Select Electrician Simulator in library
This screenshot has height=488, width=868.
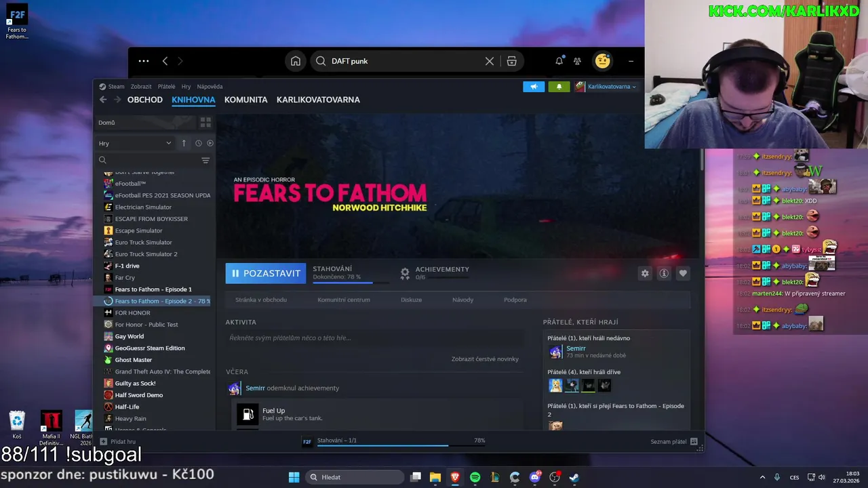(143, 207)
